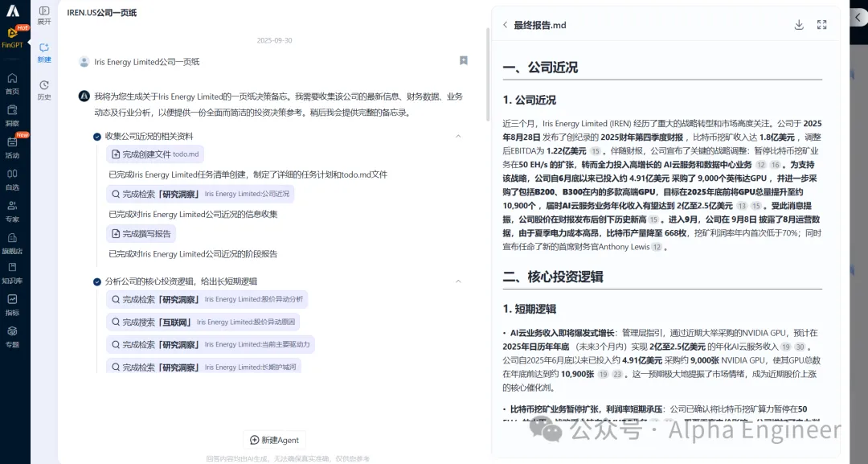868x464 pixels.
Task: Open 活动 activity menu item
Action: [13, 145]
